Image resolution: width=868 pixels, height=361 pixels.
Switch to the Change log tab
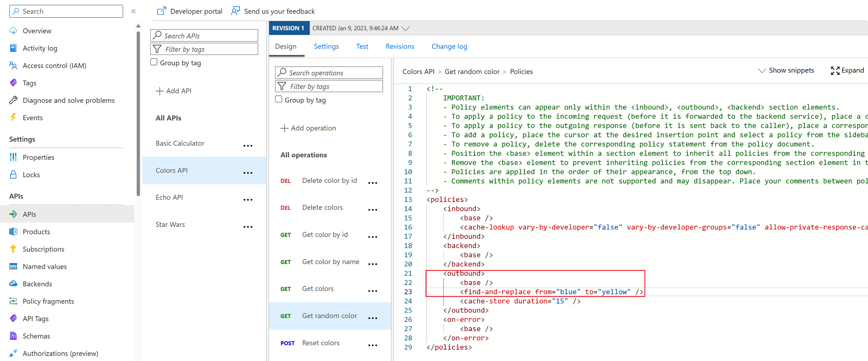click(449, 46)
